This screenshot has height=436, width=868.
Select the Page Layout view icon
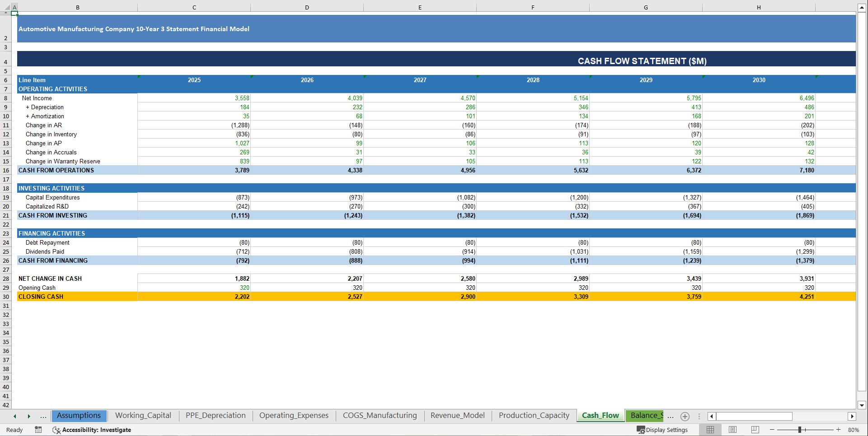[732, 430]
